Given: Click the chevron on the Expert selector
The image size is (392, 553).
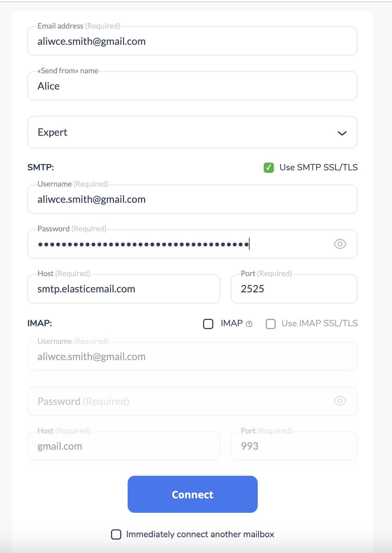Looking at the screenshot, I should 341,134.
